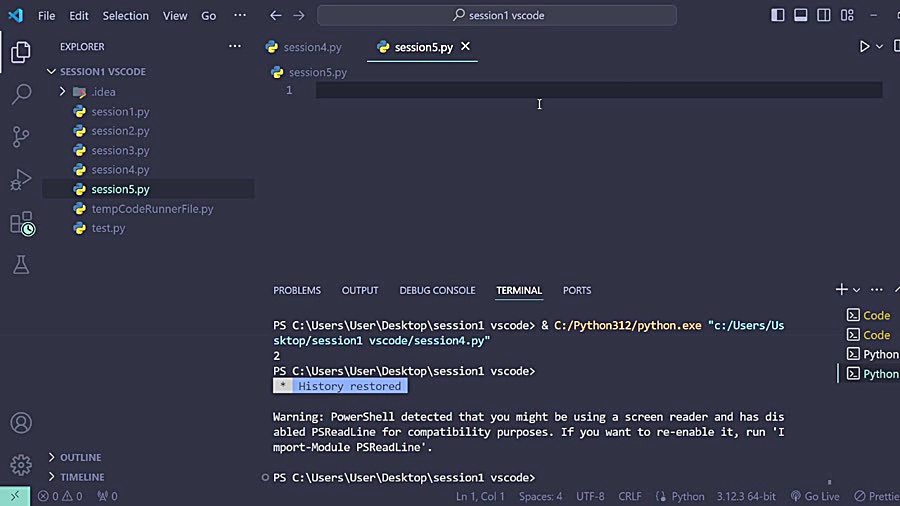Image resolution: width=900 pixels, height=506 pixels.
Task: Create a new terminal with plus icon
Action: (x=841, y=290)
